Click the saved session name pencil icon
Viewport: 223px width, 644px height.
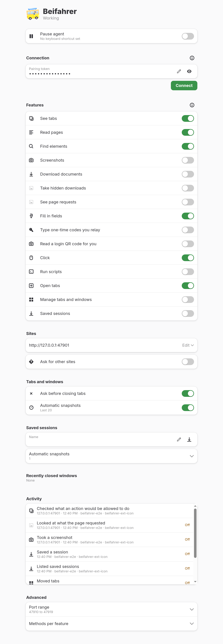(179, 439)
